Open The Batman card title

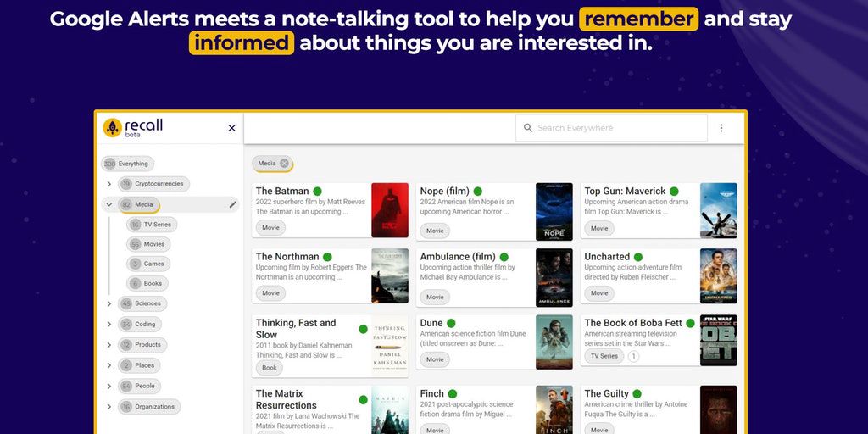(282, 191)
